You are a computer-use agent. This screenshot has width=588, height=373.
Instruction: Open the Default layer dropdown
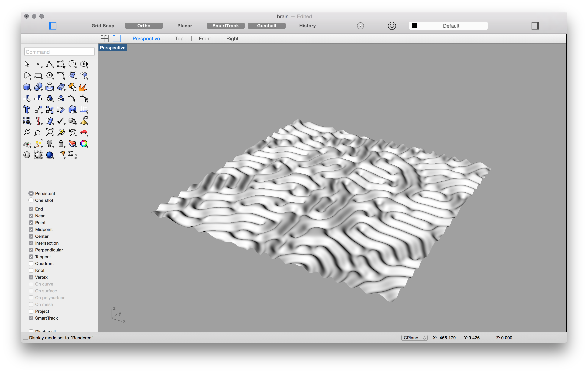coord(448,26)
